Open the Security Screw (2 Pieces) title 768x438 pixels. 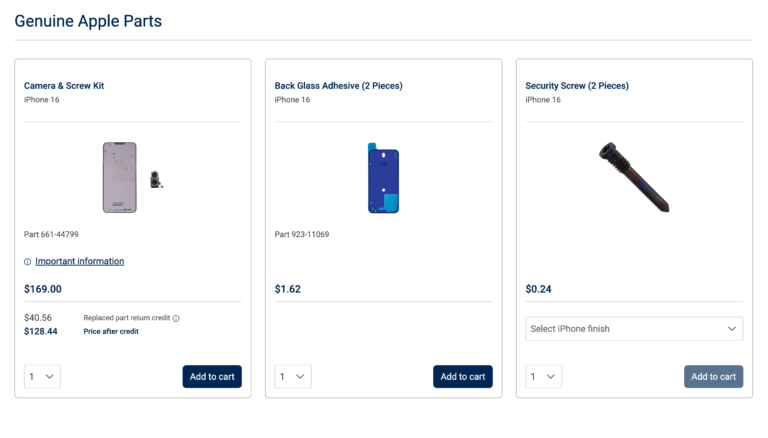pos(577,86)
